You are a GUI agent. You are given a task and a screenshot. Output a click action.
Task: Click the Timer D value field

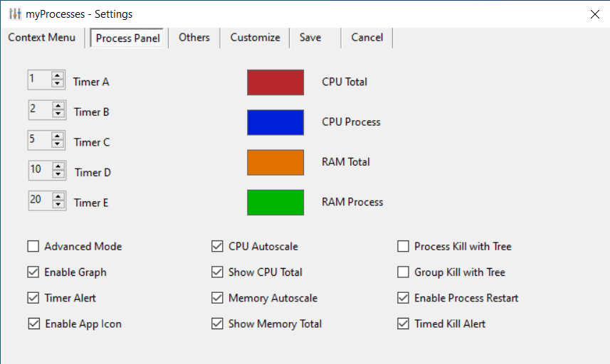point(39,171)
